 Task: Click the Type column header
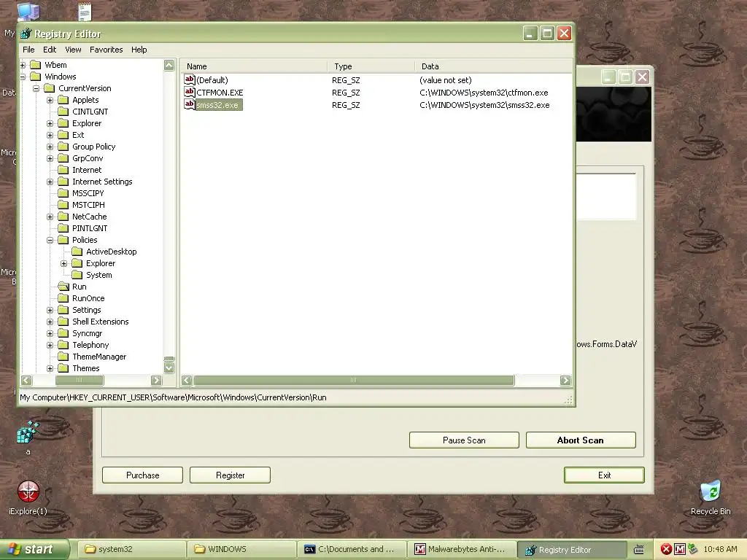[x=371, y=66]
